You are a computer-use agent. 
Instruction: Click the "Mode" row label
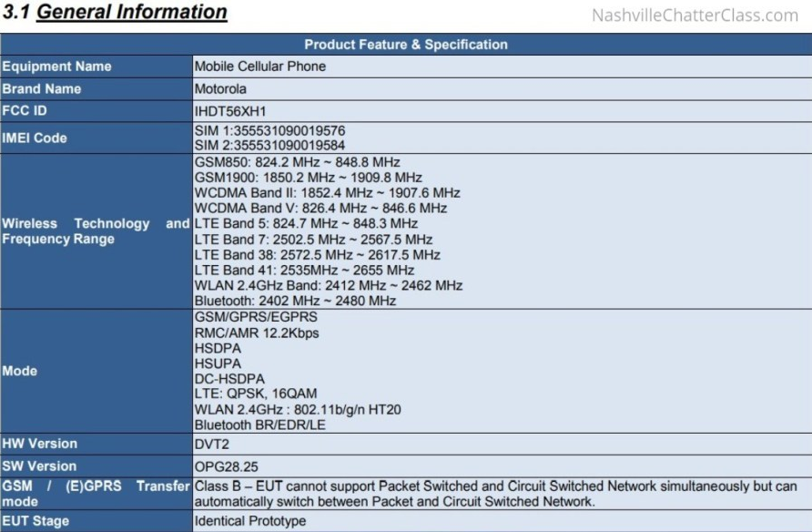coord(19,371)
